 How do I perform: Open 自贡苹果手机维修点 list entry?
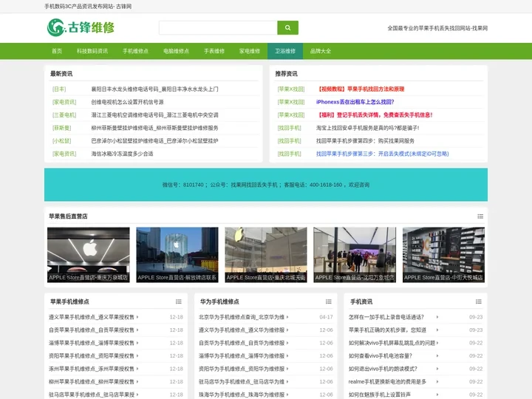tap(92, 330)
